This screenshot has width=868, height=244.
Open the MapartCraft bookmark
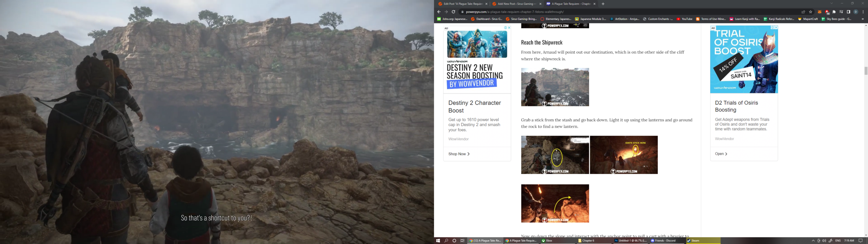click(x=808, y=19)
